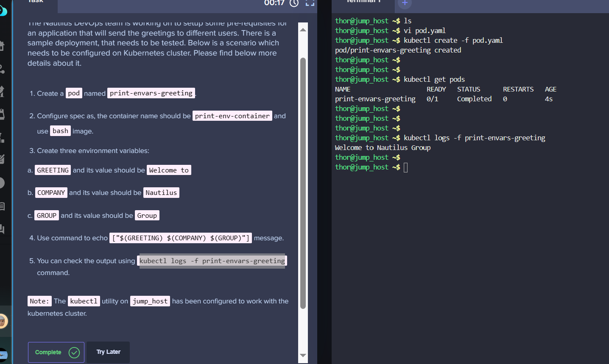Open the home icon in the sidebar
609x364 pixels.
click(2, 46)
